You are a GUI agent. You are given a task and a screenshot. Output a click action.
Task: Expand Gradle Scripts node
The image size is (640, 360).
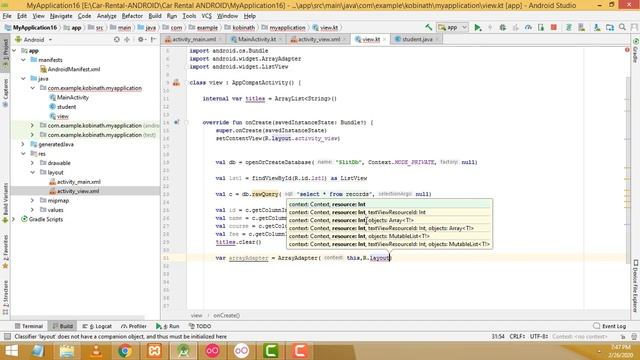click(x=14, y=219)
